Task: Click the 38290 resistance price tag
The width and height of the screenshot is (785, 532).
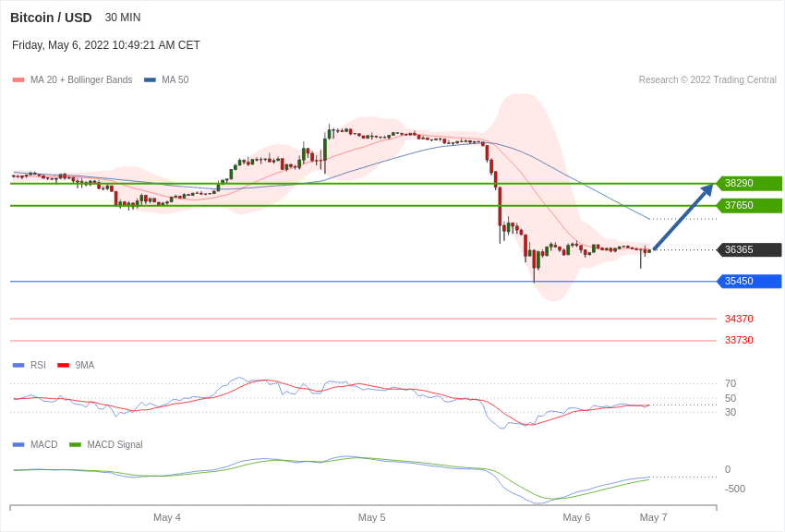Action: point(750,183)
